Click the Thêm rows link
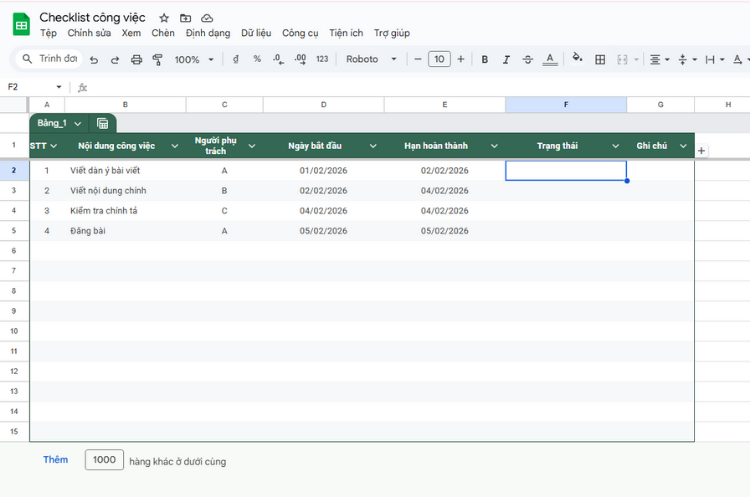Image resolution: width=750 pixels, height=500 pixels. (55, 460)
